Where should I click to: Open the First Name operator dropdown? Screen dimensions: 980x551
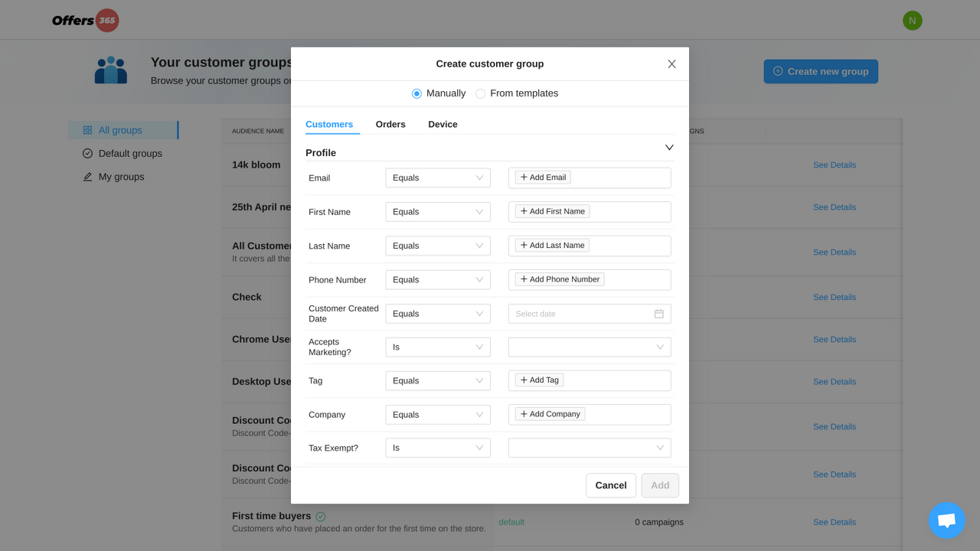[x=438, y=212]
